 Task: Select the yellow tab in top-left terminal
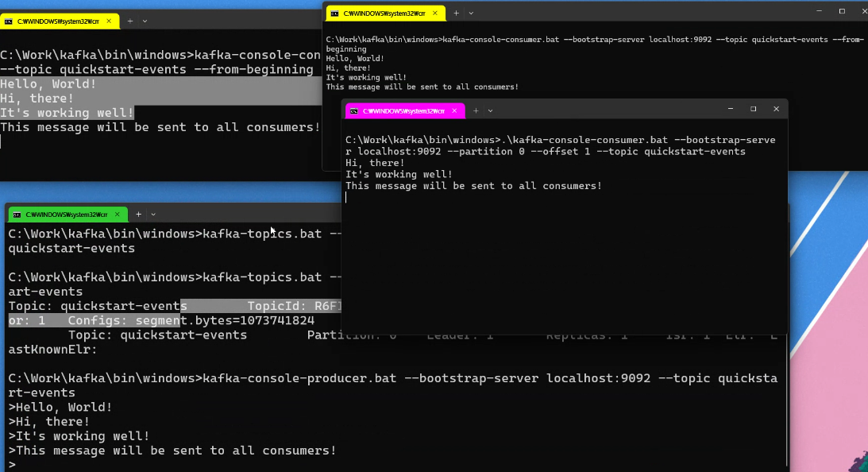tap(58, 21)
